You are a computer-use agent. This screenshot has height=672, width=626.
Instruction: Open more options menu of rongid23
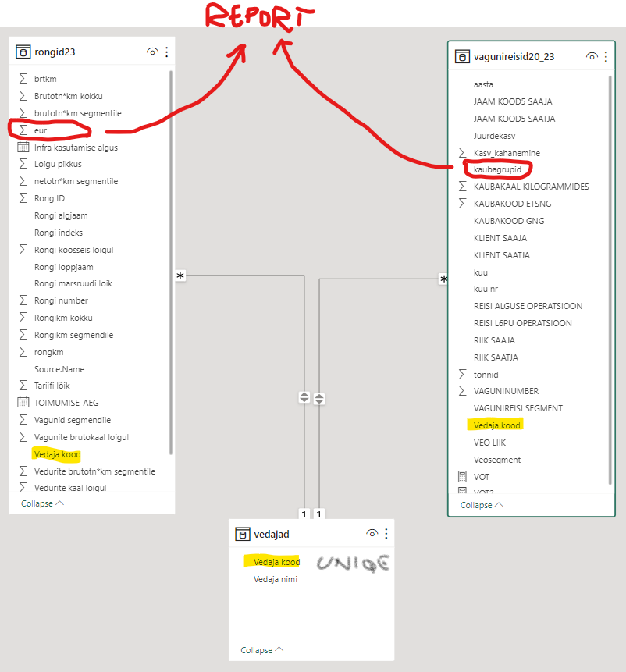(x=167, y=52)
